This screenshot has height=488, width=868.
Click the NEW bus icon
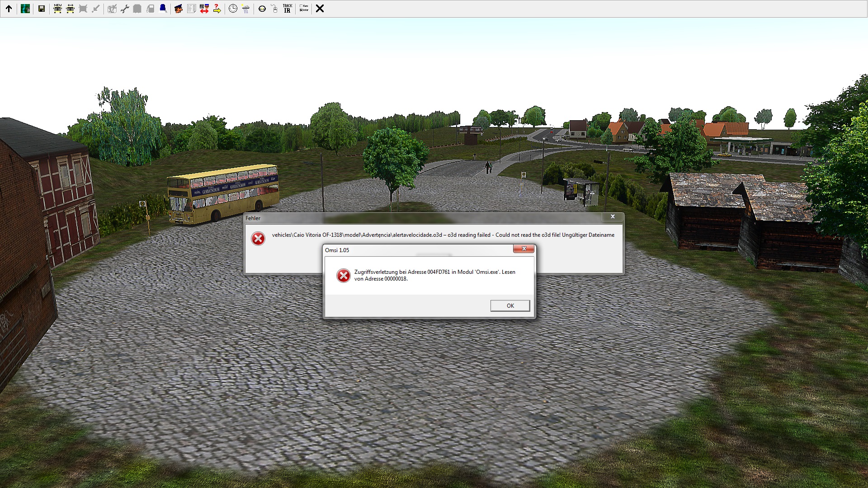pos(57,9)
